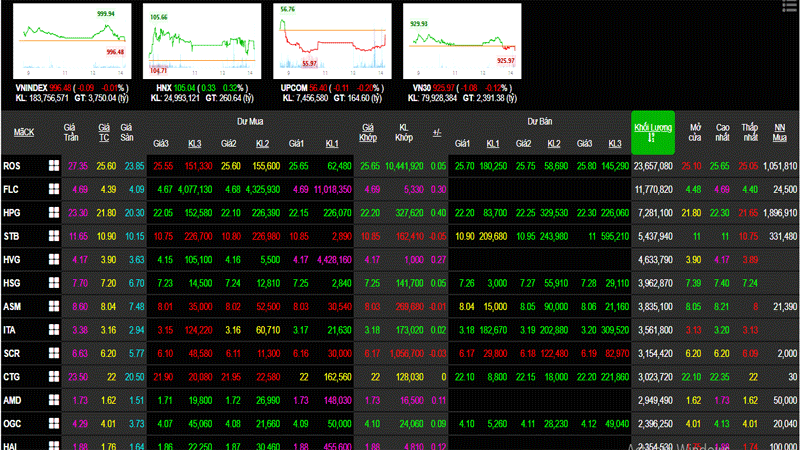Click the Giá TC column header
Viewport: 800px width, 450px height.
click(104, 133)
